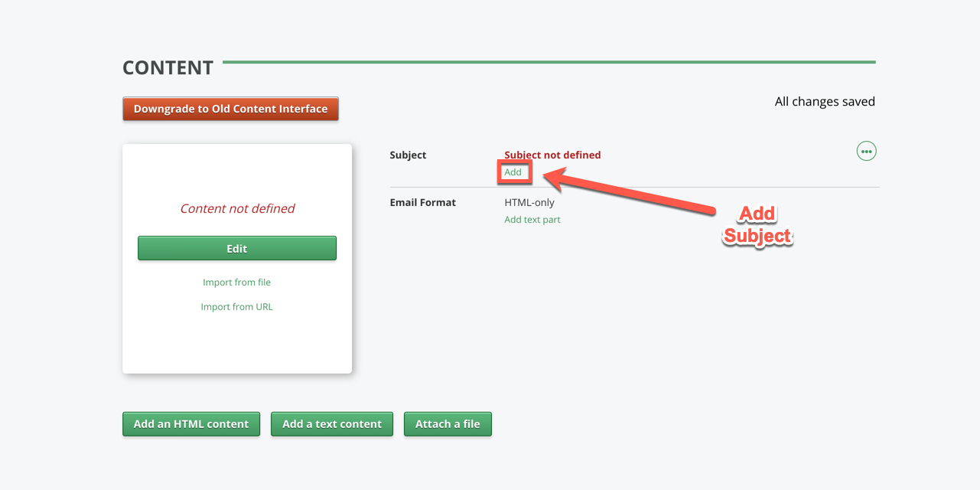980x490 pixels.
Task: Click the Content not defined message
Action: point(237,208)
